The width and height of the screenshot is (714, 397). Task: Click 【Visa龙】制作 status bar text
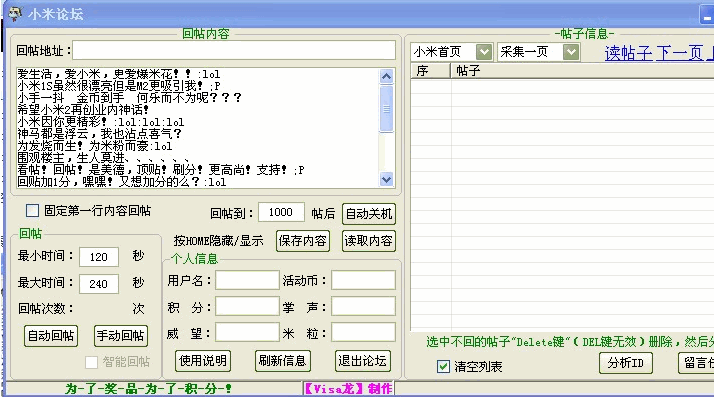pyautogui.click(x=348, y=388)
